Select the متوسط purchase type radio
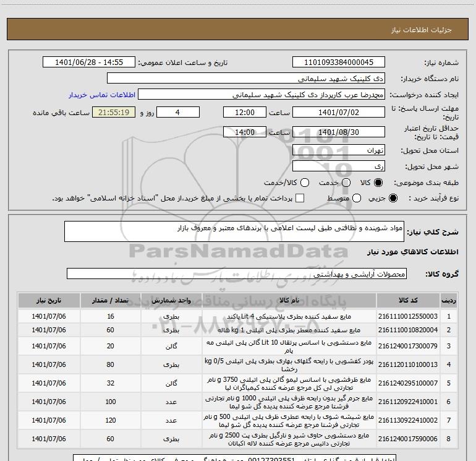This screenshot has height=461, width=476. [x=357, y=198]
